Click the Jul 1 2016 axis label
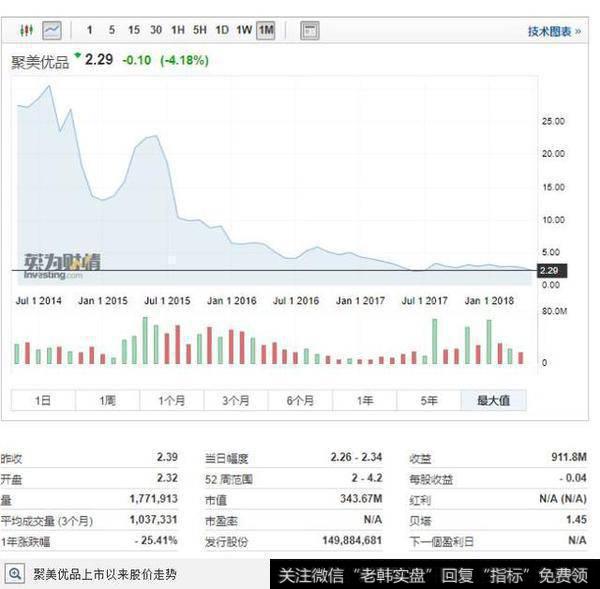The image size is (600, 589). (x=296, y=301)
